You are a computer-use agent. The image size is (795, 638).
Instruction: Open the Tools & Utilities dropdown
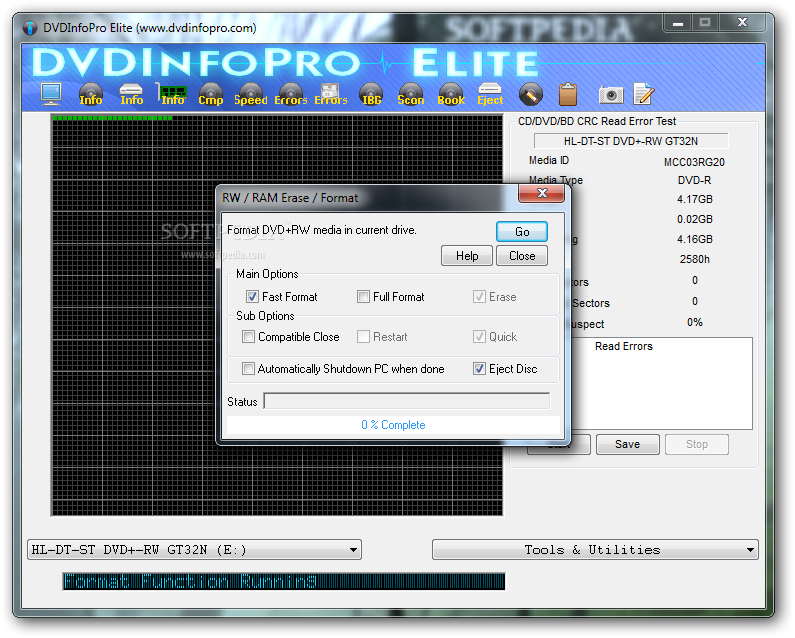[595, 550]
